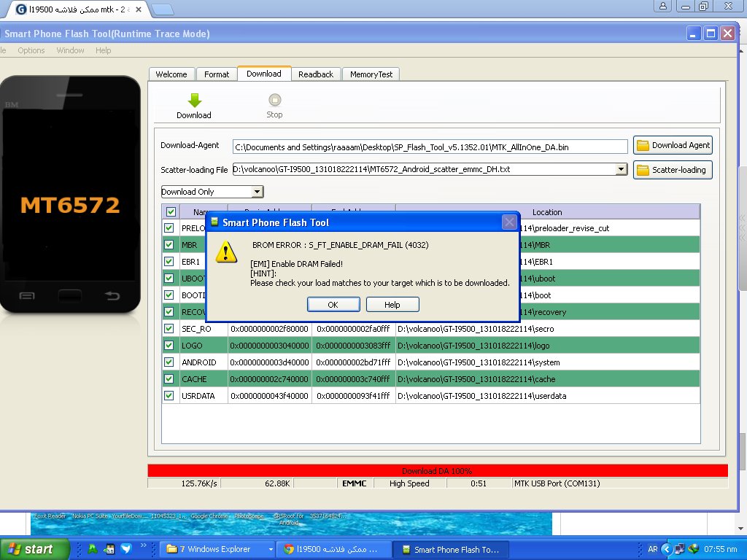Viewport: 747px width, 560px height.
Task: Open the Options menu
Action: pos(31,50)
